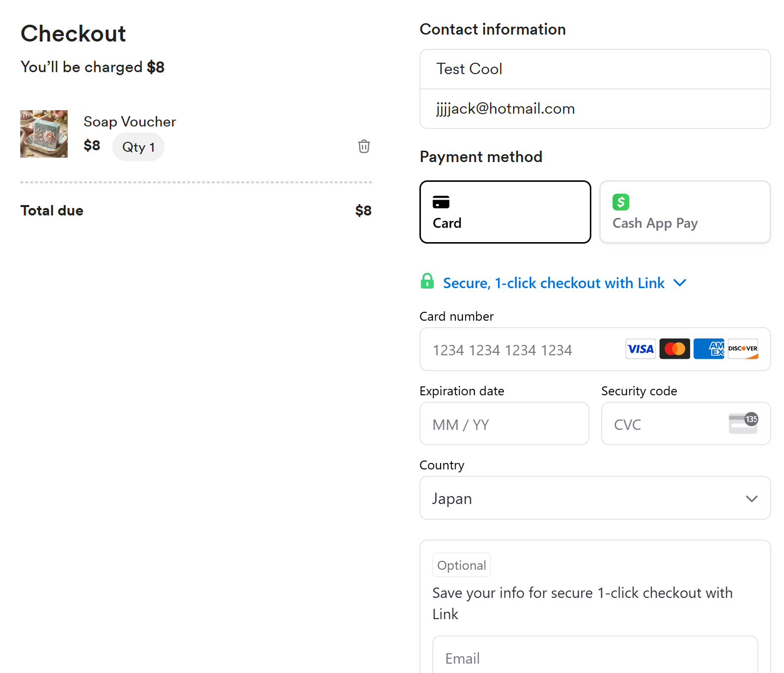Click the Link Email input field
This screenshot has width=784, height=673.
[595, 658]
